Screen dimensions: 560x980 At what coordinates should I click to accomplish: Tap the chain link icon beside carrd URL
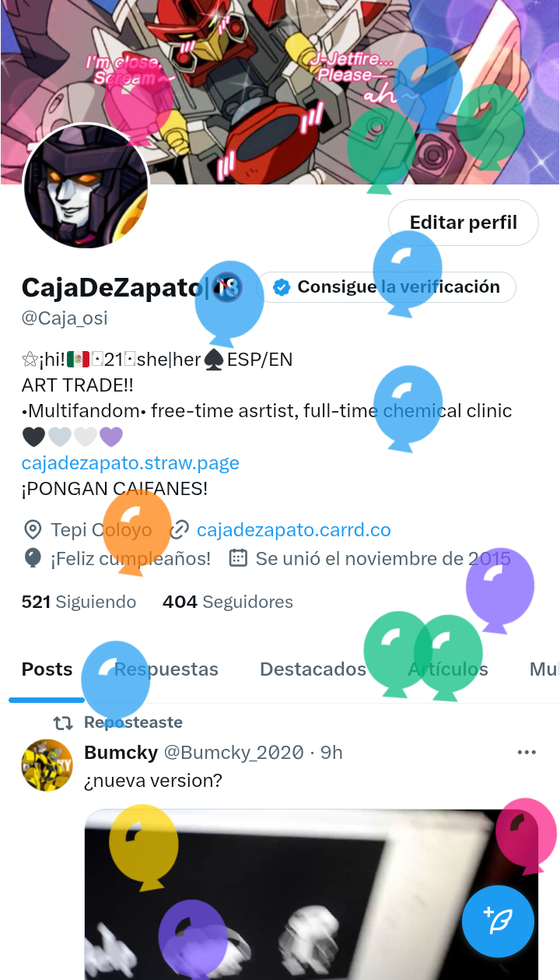180,531
